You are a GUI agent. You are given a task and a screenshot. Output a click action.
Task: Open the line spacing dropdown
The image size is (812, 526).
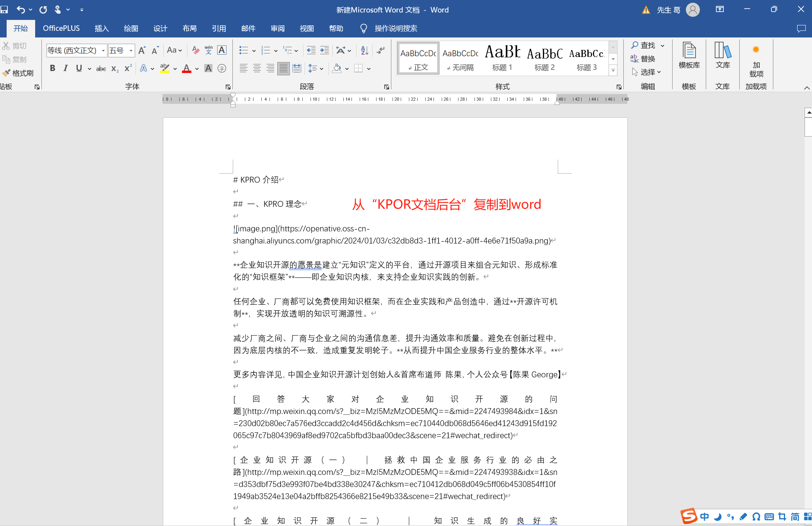(x=316, y=69)
